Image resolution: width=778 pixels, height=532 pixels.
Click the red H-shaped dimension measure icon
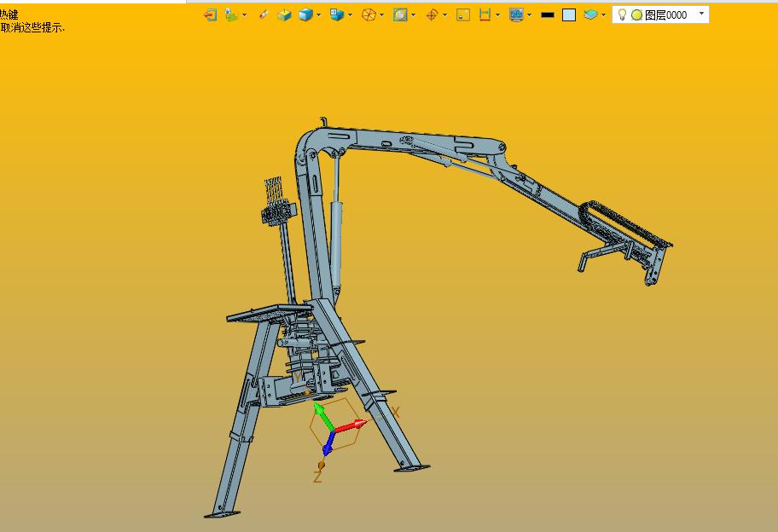(x=485, y=15)
